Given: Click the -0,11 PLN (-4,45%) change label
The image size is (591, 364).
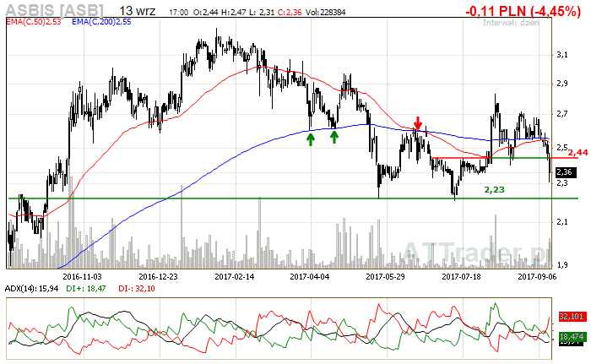Looking at the screenshot, I should [523, 11].
